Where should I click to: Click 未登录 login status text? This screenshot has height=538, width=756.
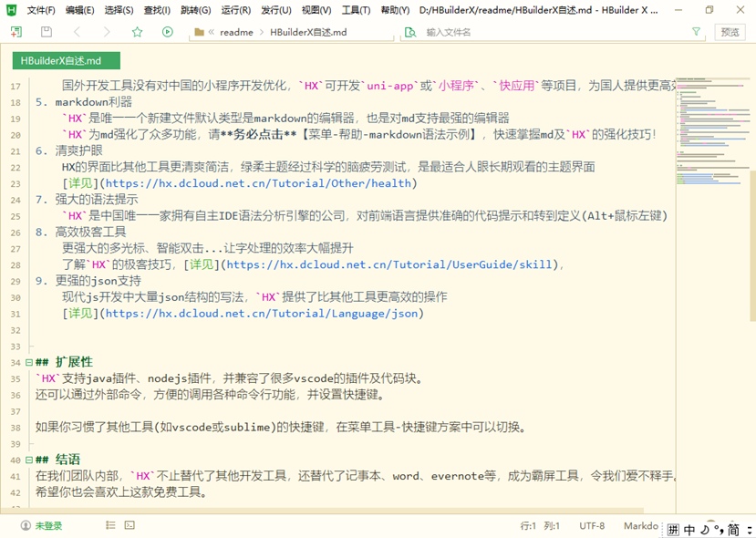point(48,526)
